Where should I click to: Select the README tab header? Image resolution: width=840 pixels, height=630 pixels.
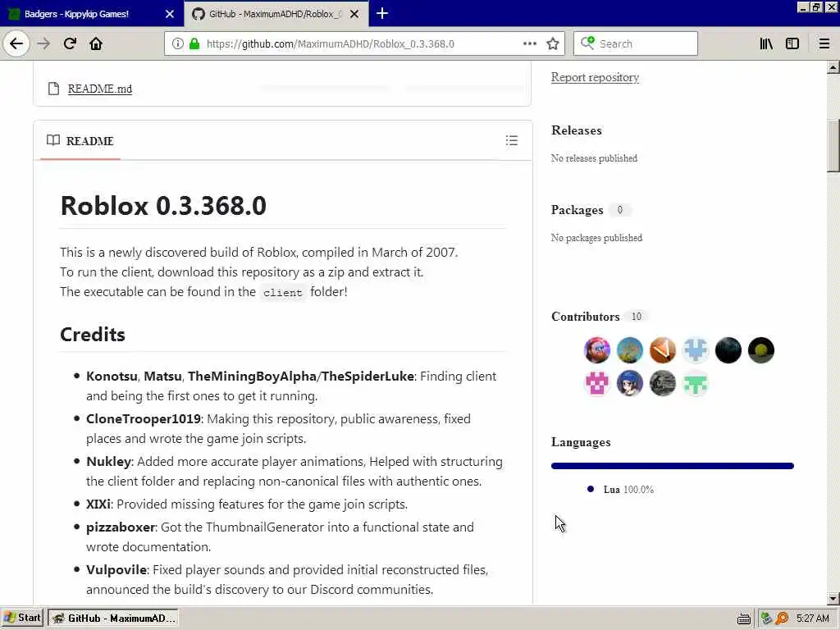coord(80,141)
